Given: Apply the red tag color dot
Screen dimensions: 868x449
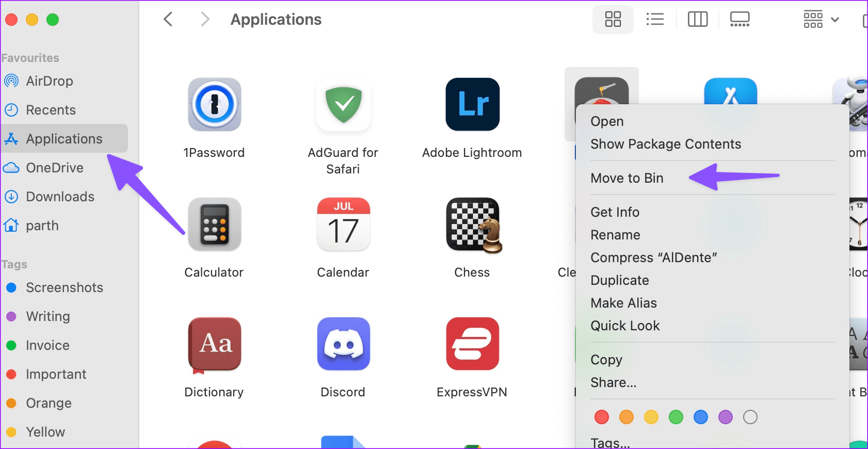Looking at the screenshot, I should (x=601, y=417).
